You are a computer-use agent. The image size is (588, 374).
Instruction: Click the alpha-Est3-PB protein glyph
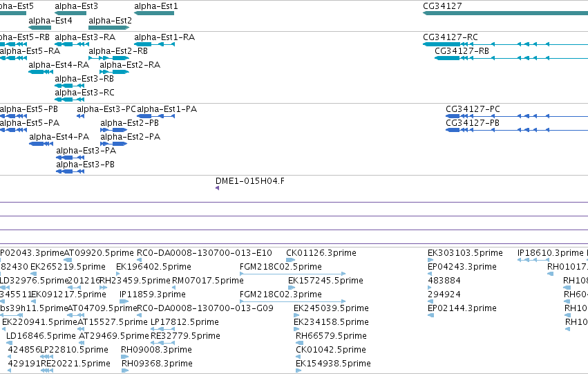[70, 171]
